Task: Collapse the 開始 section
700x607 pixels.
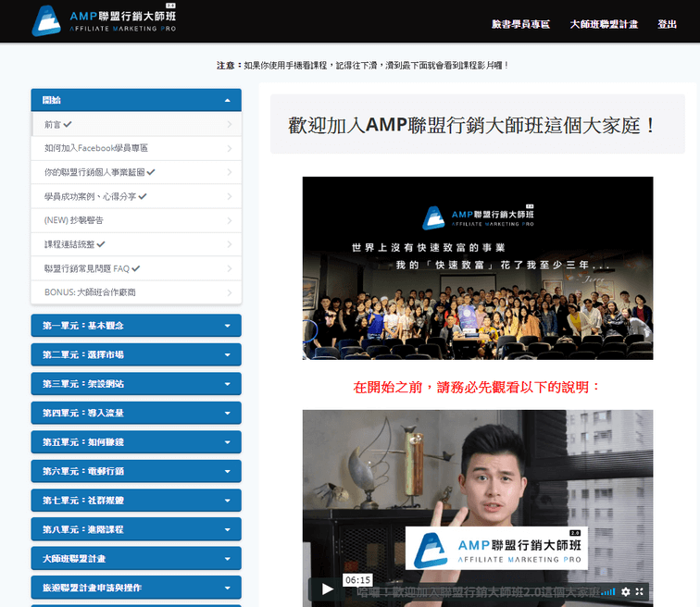Action: pos(136,100)
